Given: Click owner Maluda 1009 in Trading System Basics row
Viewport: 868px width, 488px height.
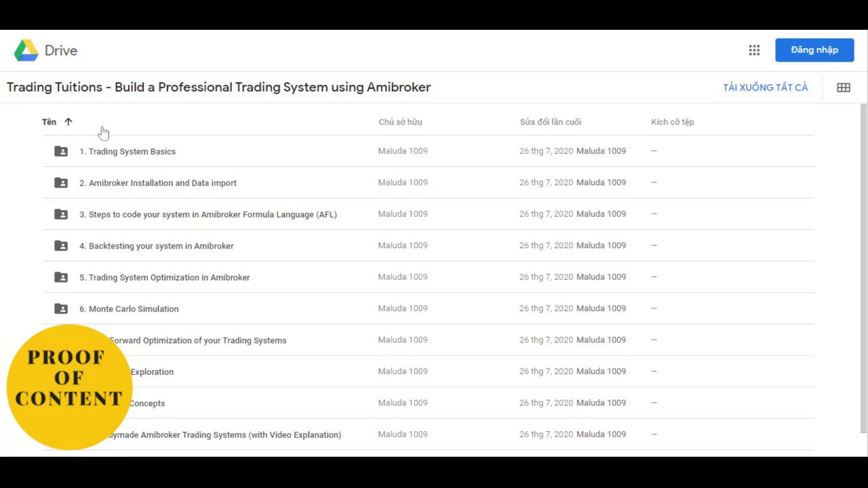Looking at the screenshot, I should coord(403,151).
